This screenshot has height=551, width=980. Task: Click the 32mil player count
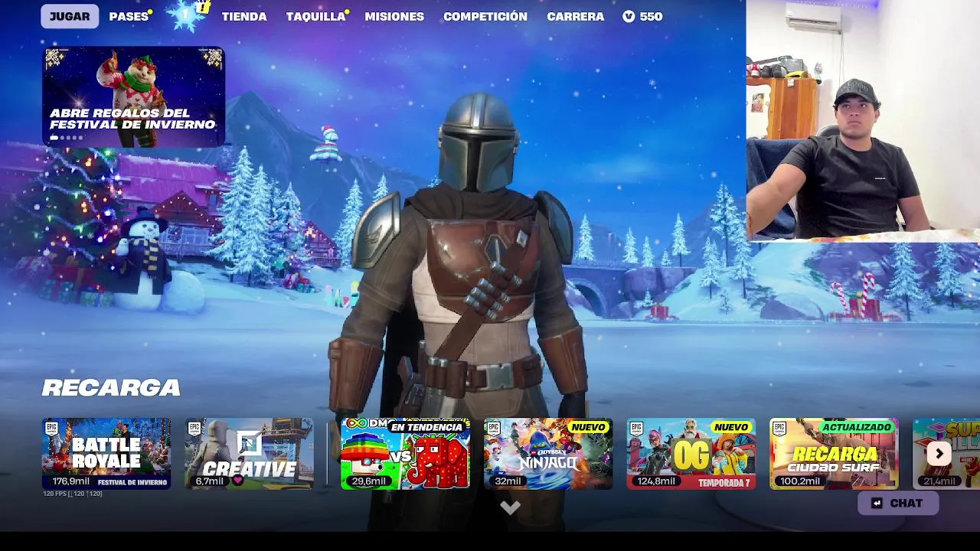point(508,481)
